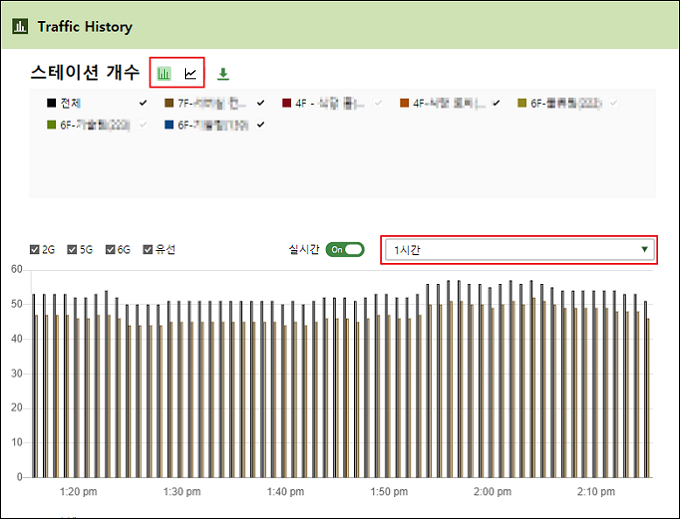Screen dimensions: 680x519
Task: Switch to bar chart view
Action: (164, 73)
